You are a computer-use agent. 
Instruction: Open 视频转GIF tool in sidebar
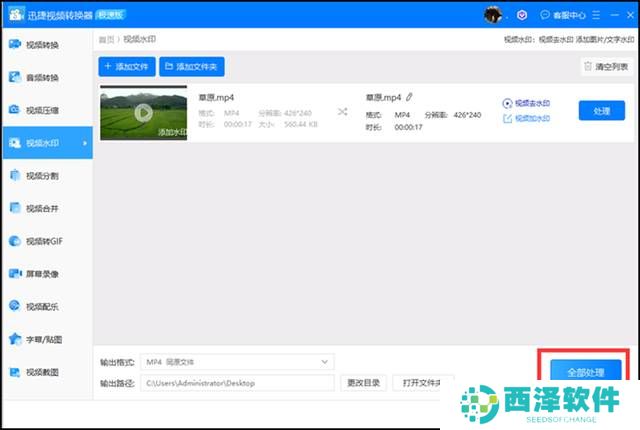coord(47,241)
